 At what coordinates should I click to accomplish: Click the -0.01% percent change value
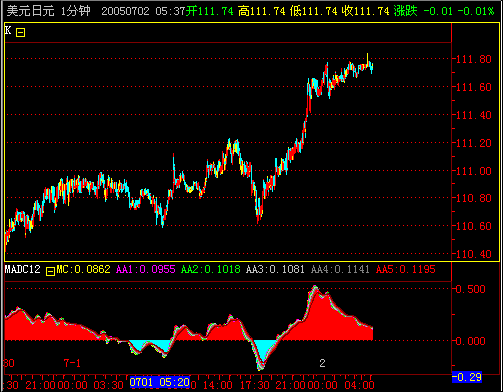[x=476, y=11]
